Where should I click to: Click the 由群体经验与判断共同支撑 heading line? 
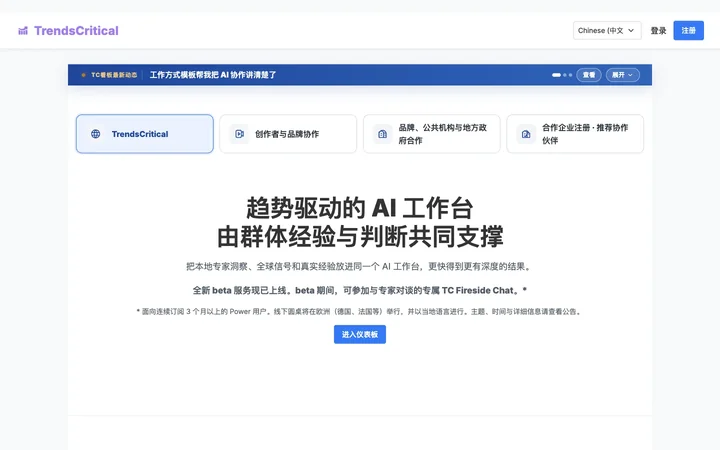coord(360,236)
